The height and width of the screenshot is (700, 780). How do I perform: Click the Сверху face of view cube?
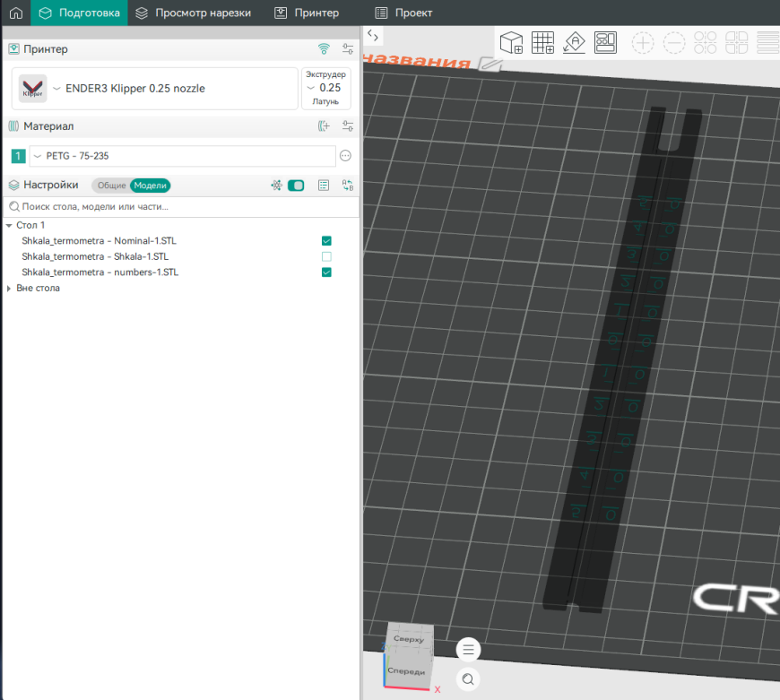410,639
